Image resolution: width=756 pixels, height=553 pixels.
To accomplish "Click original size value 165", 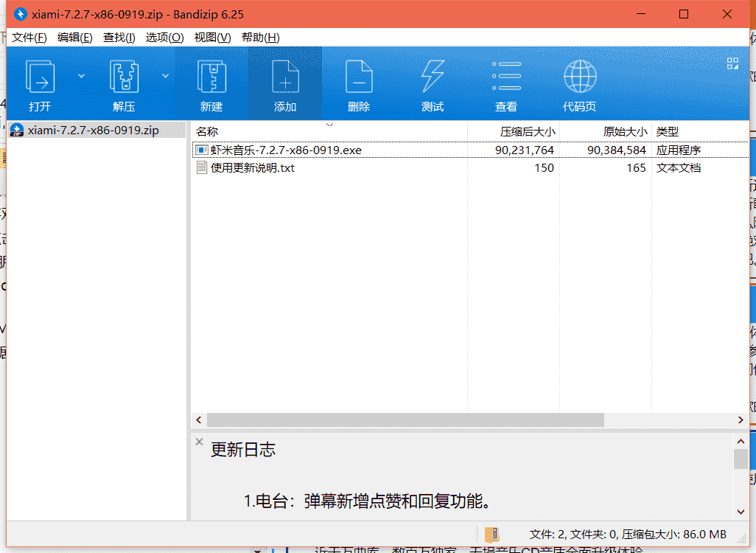I will click(x=636, y=168).
